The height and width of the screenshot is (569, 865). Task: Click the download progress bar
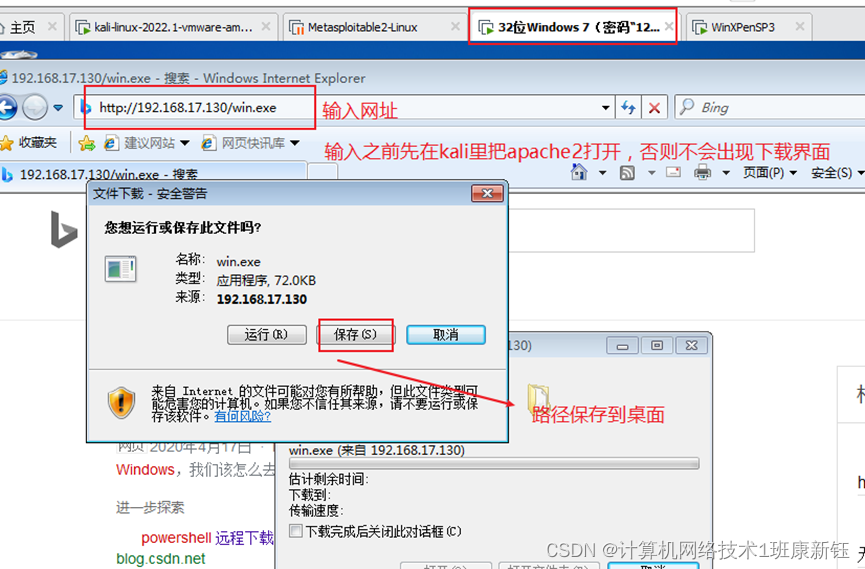[x=494, y=464]
